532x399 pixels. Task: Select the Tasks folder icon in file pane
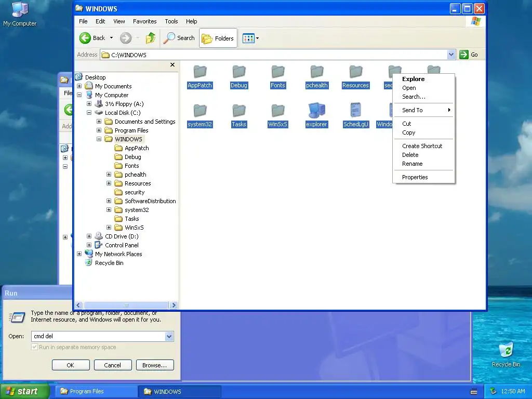pyautogui.click(x=239, y=111)
